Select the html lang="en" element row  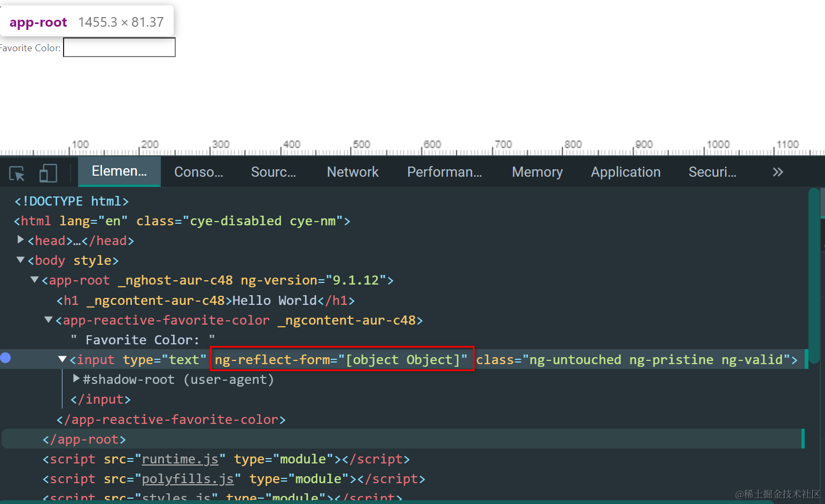[182, 221]
